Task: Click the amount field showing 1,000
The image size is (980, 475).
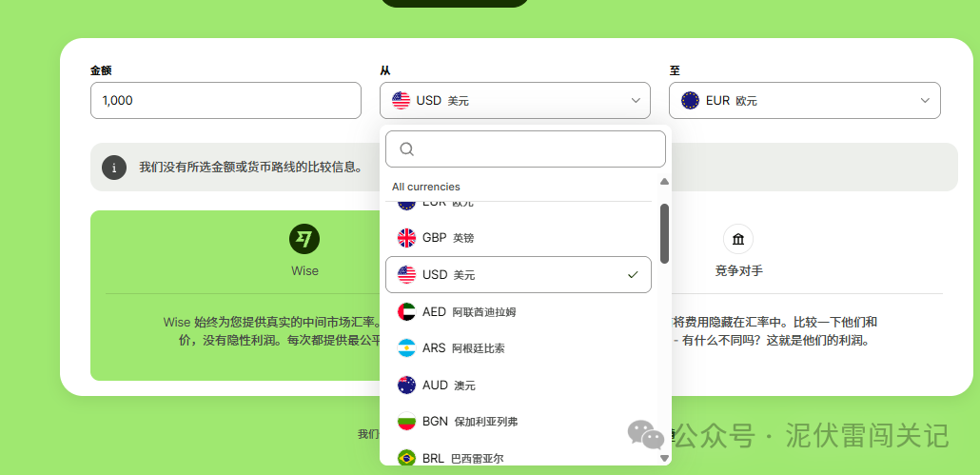Action: (225, 100)
